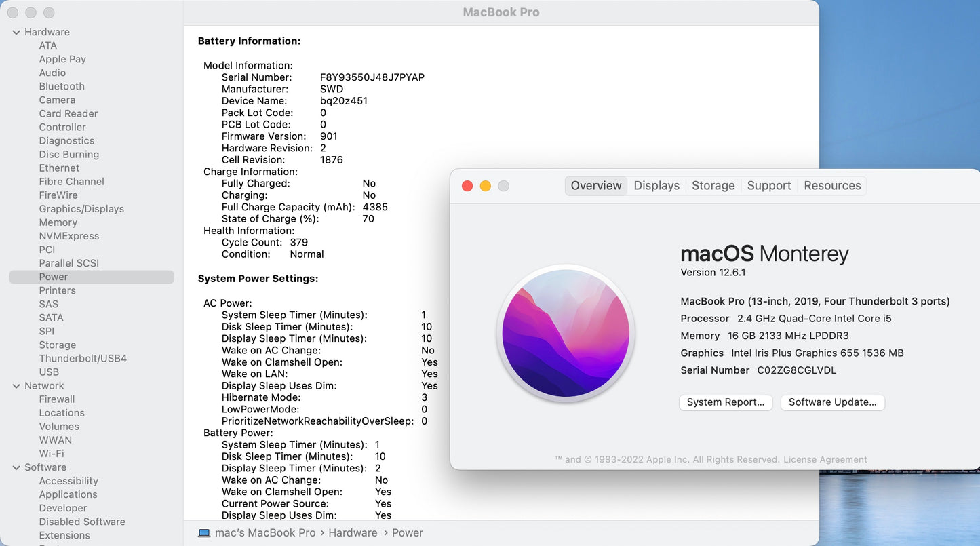This screenshot has width=980, height=546.
Task: Open the License Agreement link
Action: (x=825, y=459)
